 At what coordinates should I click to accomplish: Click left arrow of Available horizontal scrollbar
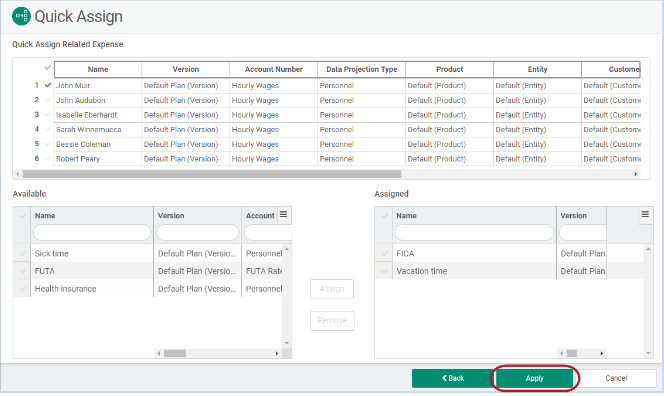pos(159,353)
